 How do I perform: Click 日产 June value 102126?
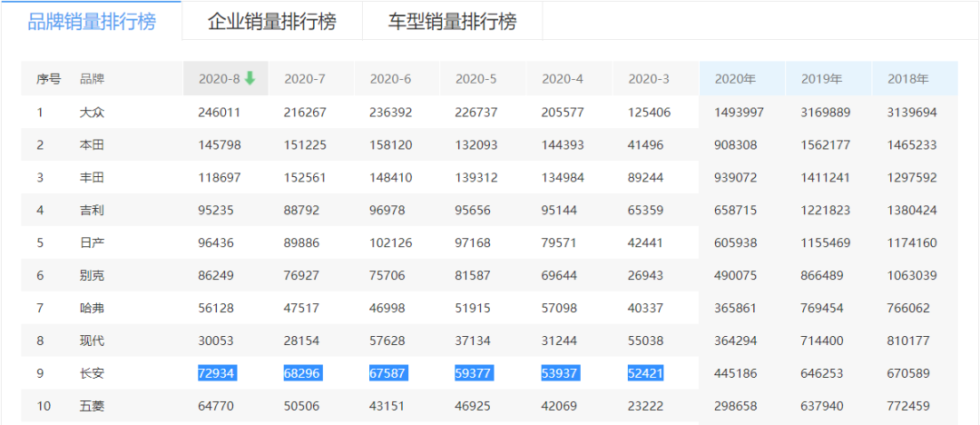coord(391,242)
